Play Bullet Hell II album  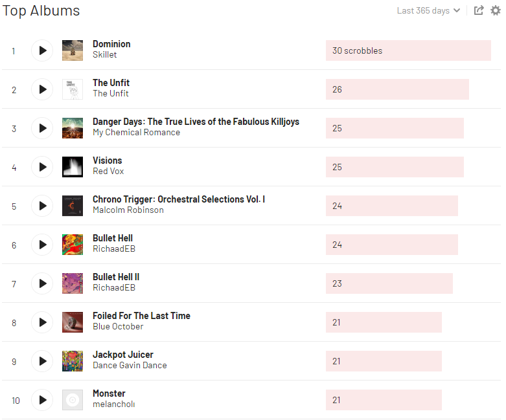[x=42, y=283]
